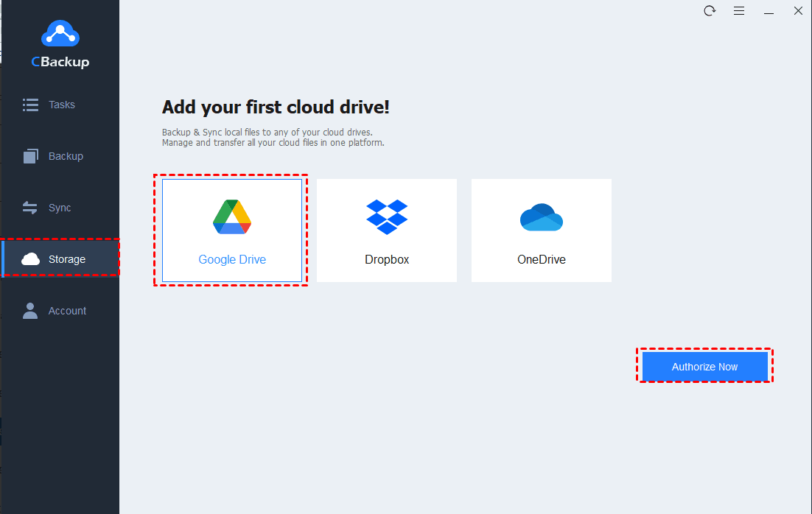
Task: Refresh the app using the circular arrow
Action: coord(710,11)
